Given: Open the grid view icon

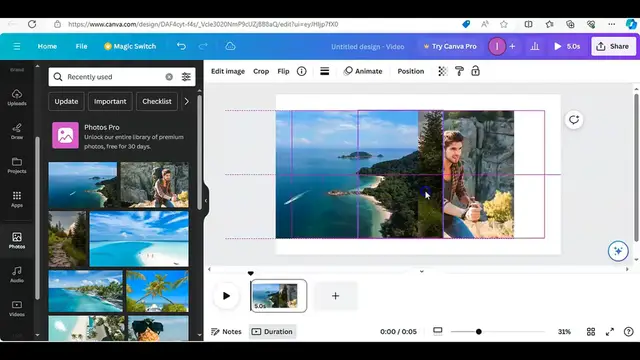Looking at the screenshot, I should coord(591,331).
